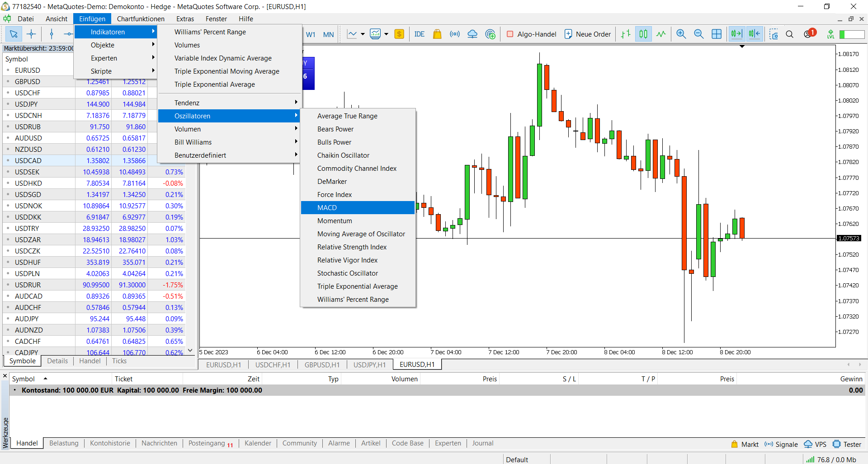The image size is (868, 464).
Task: Expand the Objekte submenu
Action: click(x=116, y=45)
